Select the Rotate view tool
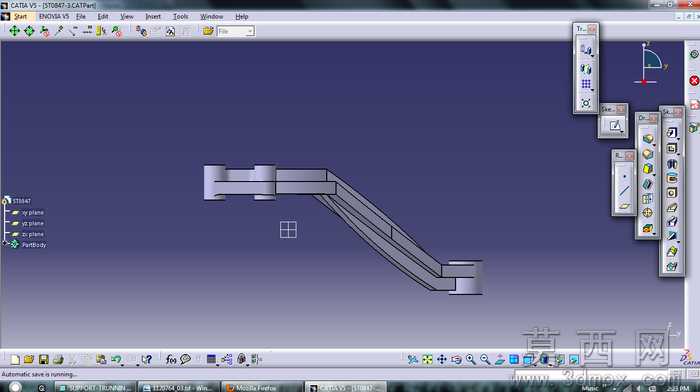700x392 pixels. pyautogui.click(x=456, y=359)
